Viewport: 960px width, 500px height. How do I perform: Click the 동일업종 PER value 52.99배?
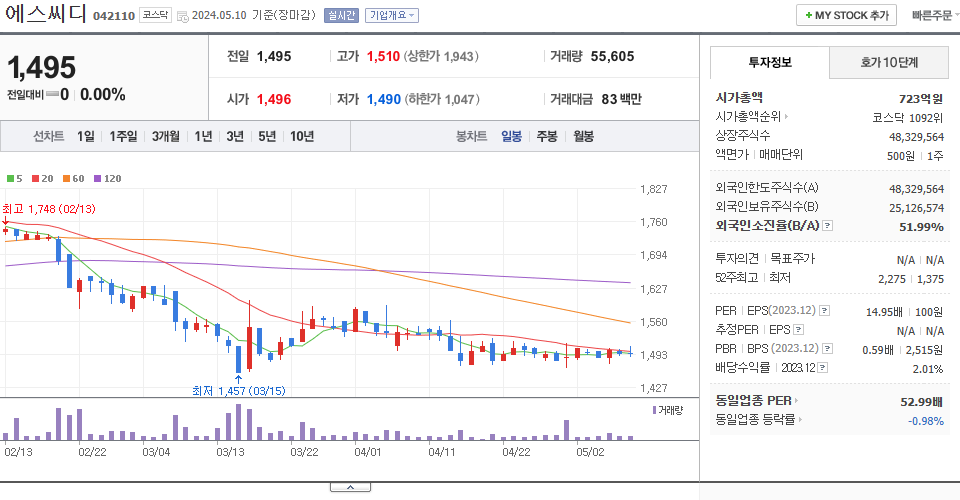pos(921,402)
